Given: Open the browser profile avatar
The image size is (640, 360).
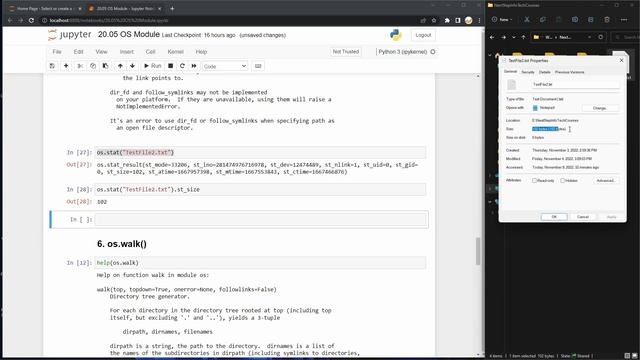Looking at the screenshot, I should coord(469,20).
